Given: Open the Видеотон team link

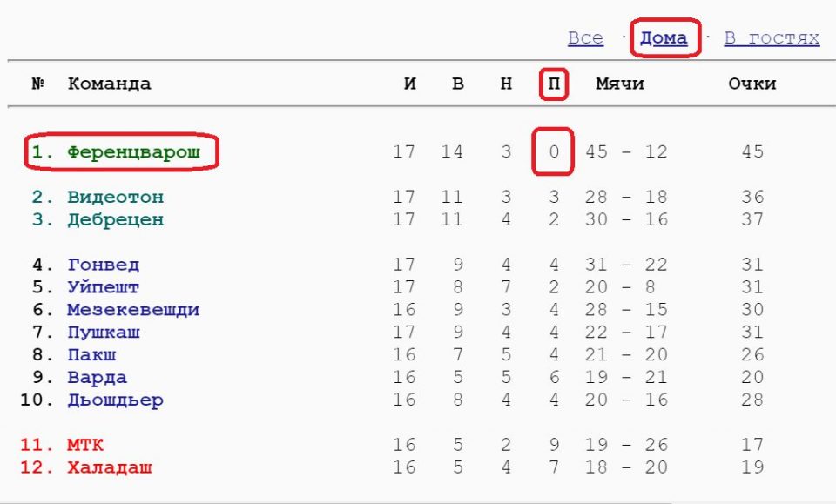Looking at the screenshot, I should (x=115, y=197).
